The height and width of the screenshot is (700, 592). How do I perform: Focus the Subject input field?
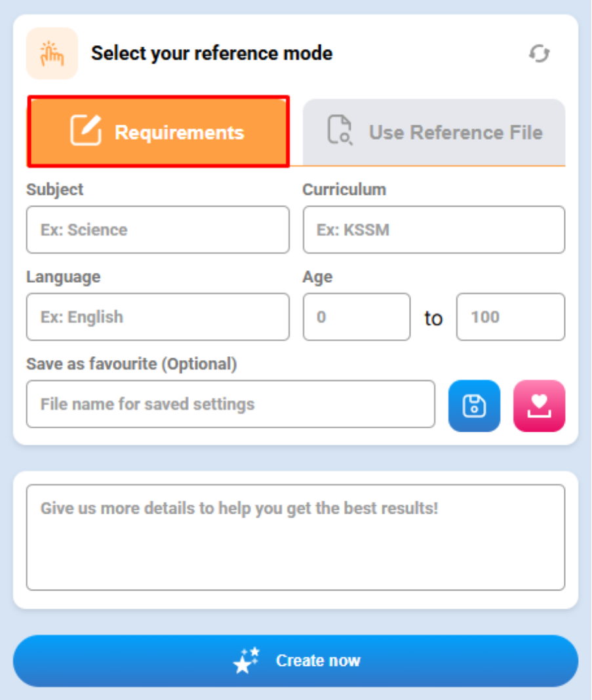click(x=158, y=230)
